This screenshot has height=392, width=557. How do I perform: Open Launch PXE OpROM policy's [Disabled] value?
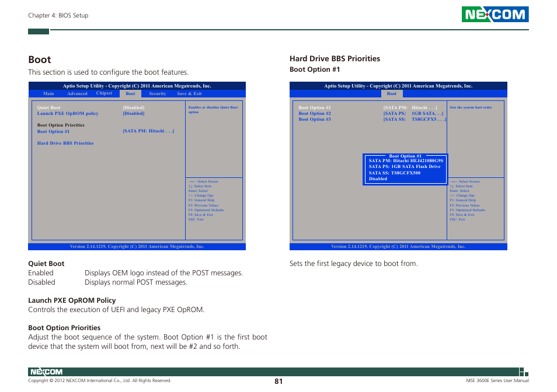tap(134, 114)
